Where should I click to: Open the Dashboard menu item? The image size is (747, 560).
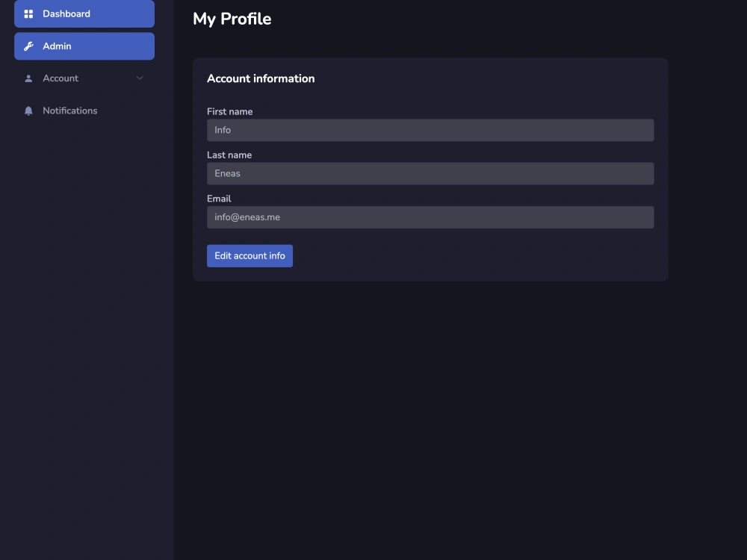click(84, 13)
